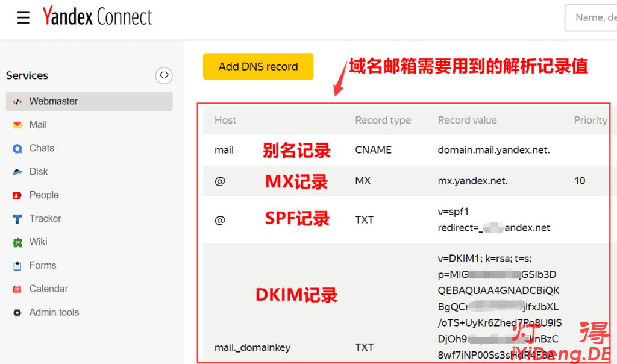Click the Services heading
The image size is (617, 364).
(x=27, y=75)
